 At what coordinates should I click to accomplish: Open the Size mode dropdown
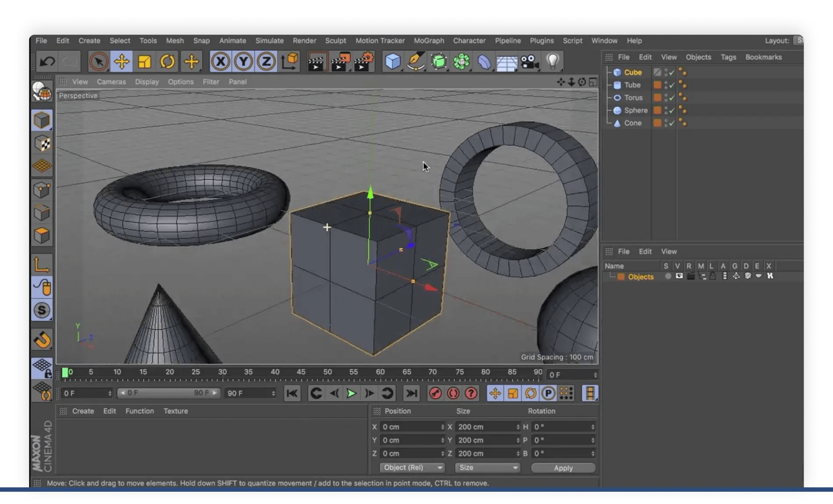point(488,468)
